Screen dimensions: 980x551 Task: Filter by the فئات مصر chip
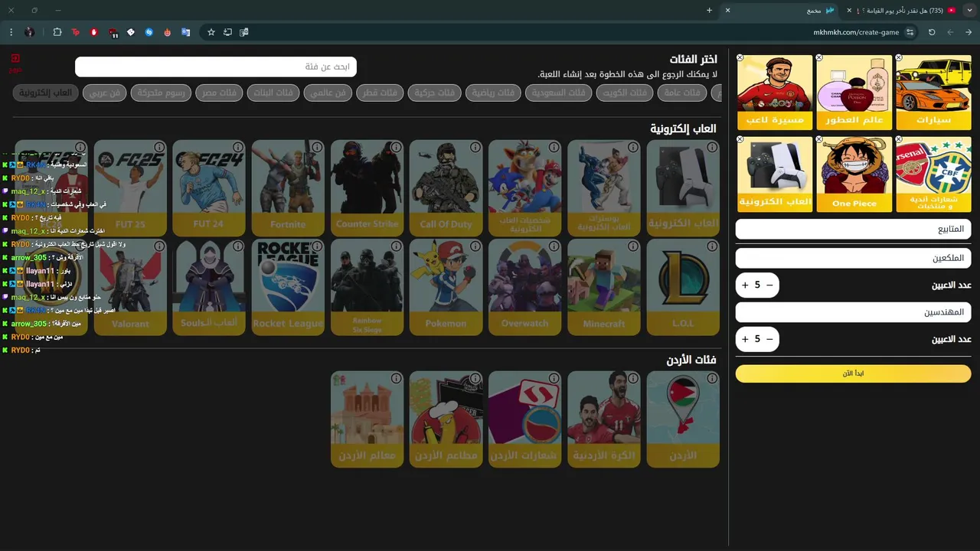coord(218,93)
